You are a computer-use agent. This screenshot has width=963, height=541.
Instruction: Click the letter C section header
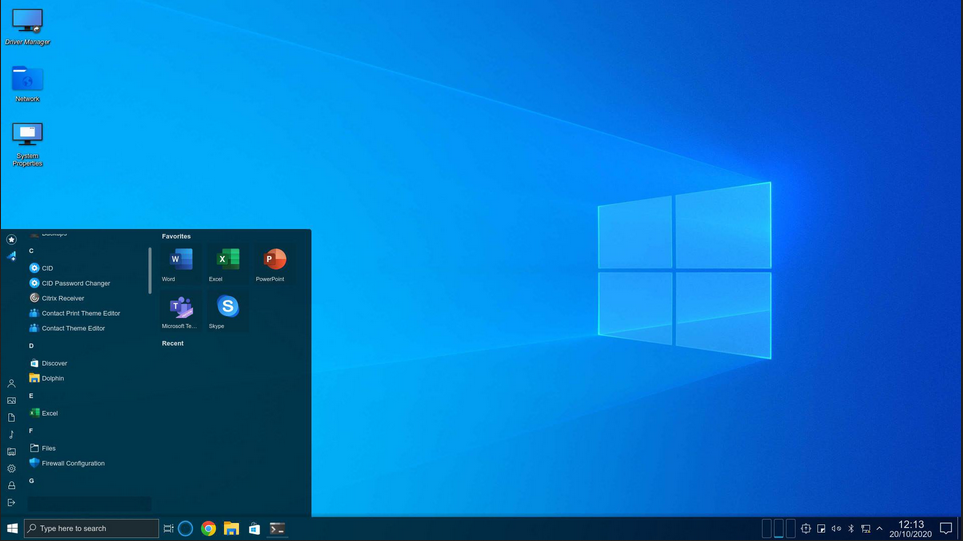[31, 251]
